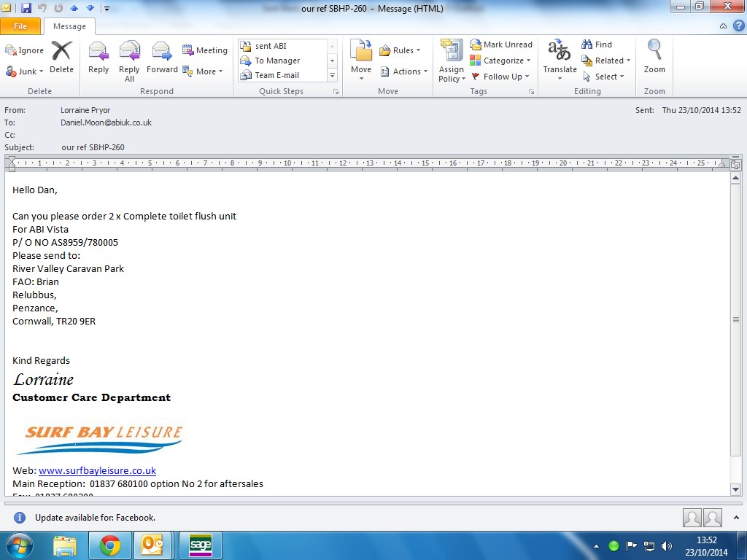
Task: Open Google Chrome from the taskbar
Action: click(110, 546)
